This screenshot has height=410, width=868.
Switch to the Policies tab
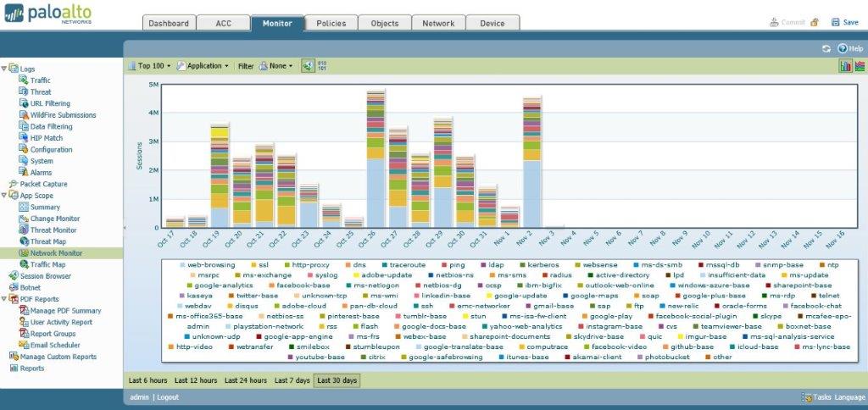331,23
